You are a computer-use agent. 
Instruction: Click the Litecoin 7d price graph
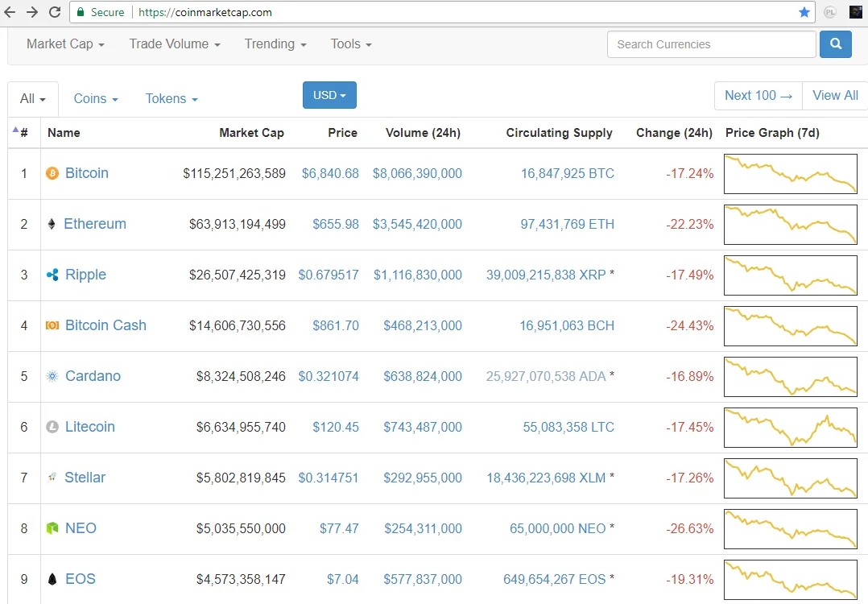tap(791, 428)
